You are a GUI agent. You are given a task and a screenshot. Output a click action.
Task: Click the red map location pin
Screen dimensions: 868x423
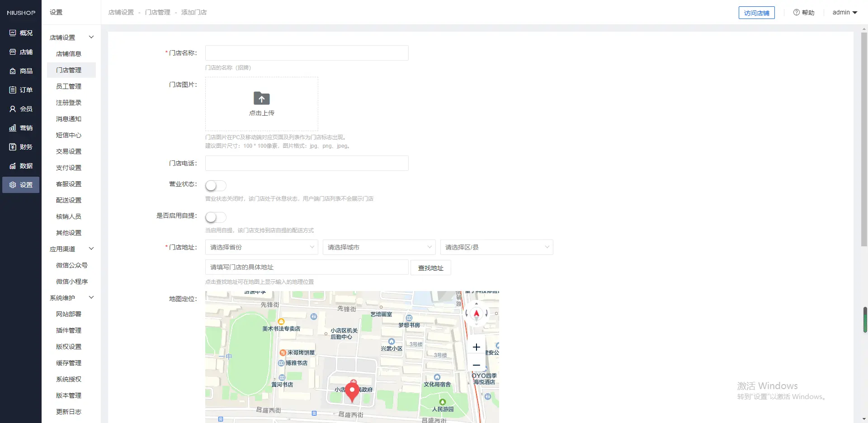click(x=352, y=392)
